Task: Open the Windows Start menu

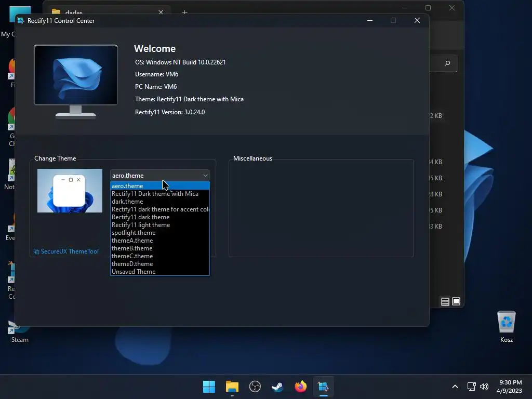Action: [209, 387]
